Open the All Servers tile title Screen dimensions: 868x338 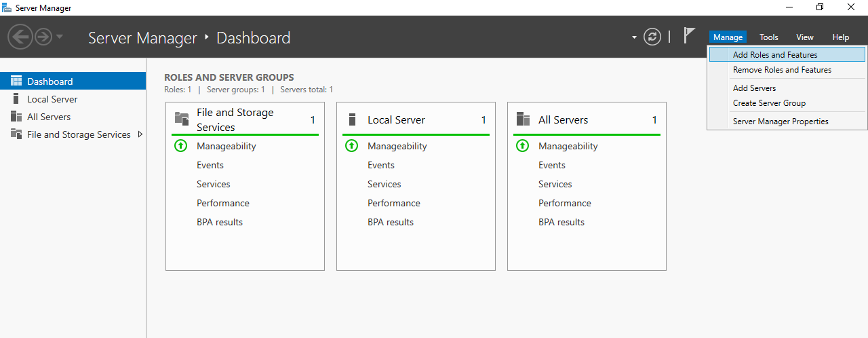563,120
